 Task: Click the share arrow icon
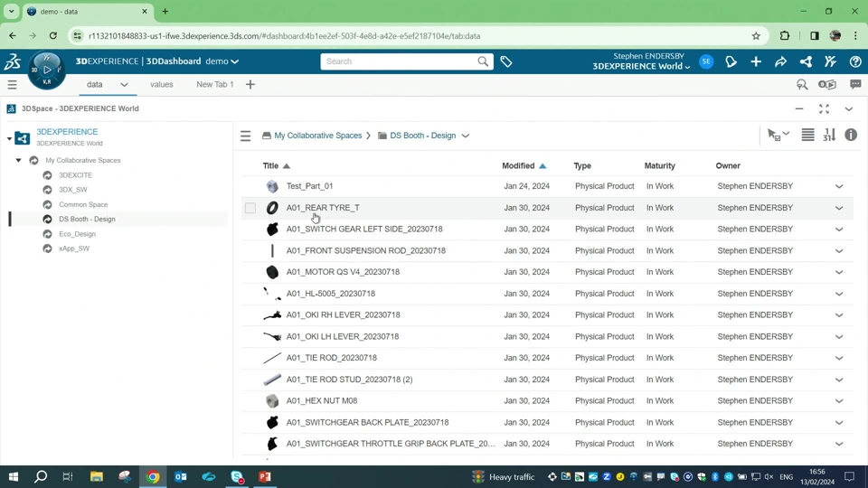[x=780, y=61]
